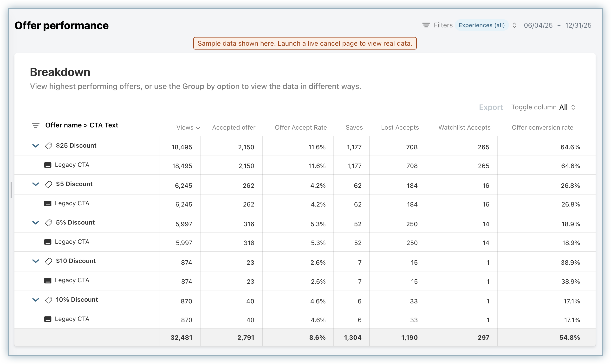Open the Experiences (all) filter dropdown
Image resolution: width=611 pixels, height=364 pixels.
point(481,25)
